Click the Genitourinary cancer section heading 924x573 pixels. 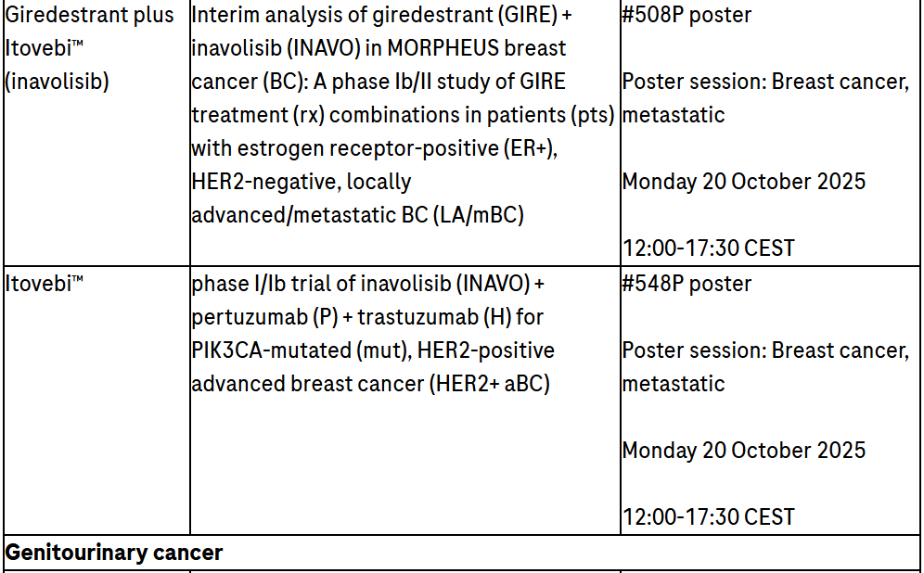pos(114,554)
